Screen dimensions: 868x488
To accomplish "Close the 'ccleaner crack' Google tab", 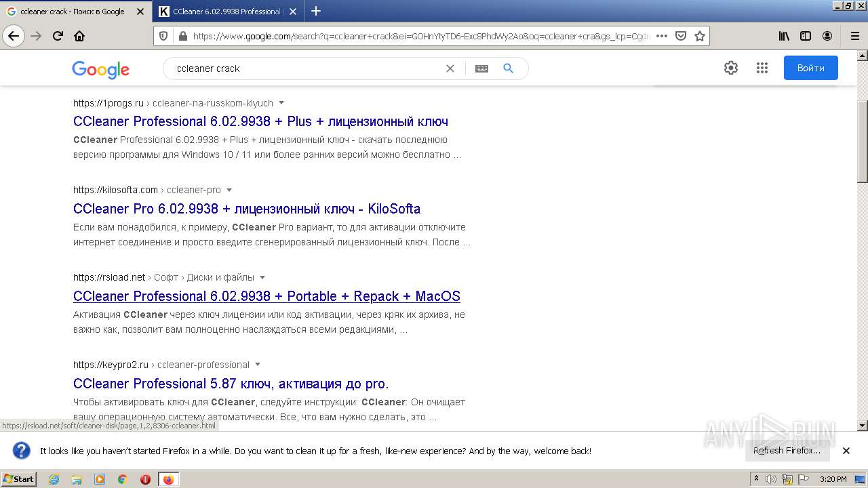I will pyautogui.click(x=140, y=12).
